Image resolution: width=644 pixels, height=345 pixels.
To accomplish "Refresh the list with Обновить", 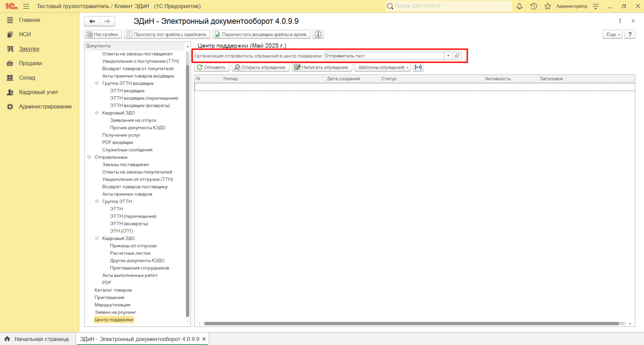I will tap(212, 67).
